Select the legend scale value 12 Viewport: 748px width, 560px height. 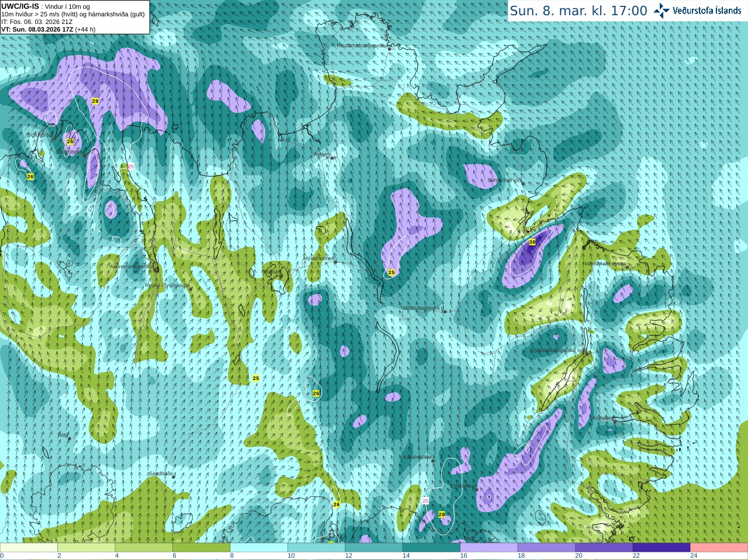tap(349, 556)
